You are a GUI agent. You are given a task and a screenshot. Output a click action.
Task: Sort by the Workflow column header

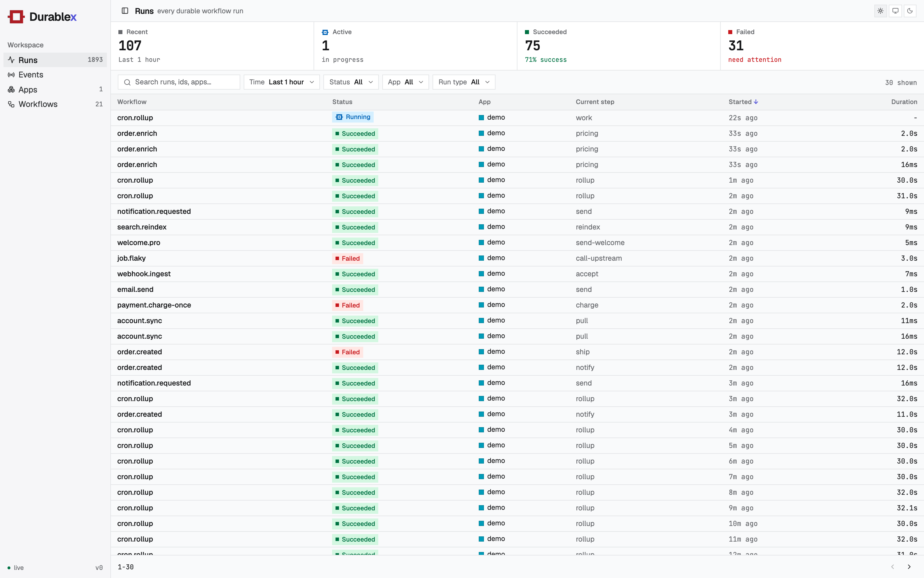(x=132, y=102)
